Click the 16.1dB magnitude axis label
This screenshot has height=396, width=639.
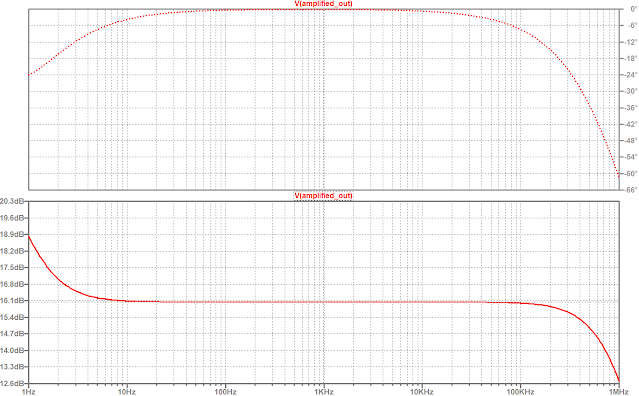click(x=12, y=301)
